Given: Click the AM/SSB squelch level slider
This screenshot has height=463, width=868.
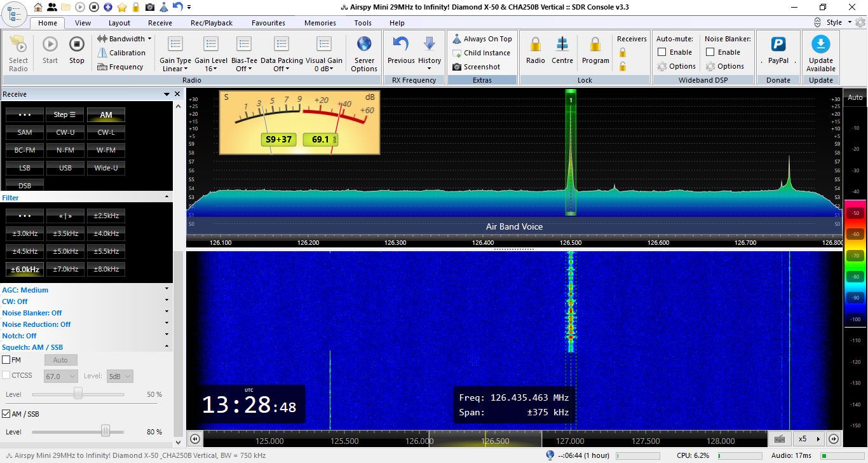Looking at the screenshot, I should (x=105, y=432).
